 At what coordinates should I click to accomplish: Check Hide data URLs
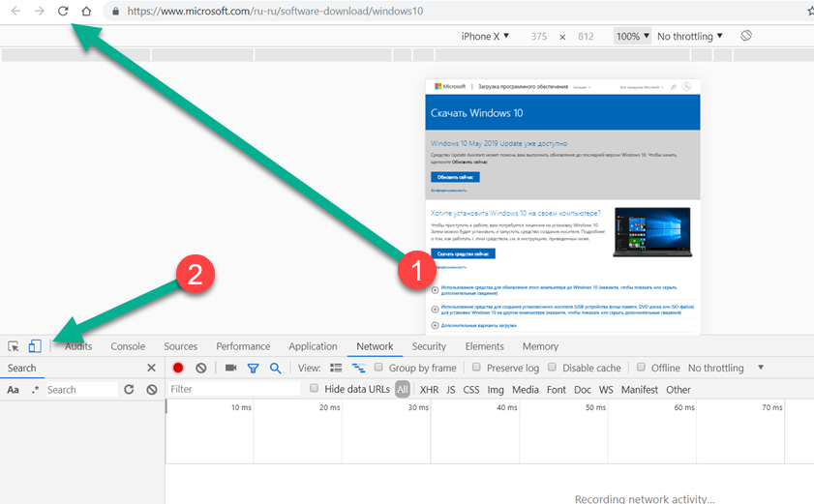[314, 388]
